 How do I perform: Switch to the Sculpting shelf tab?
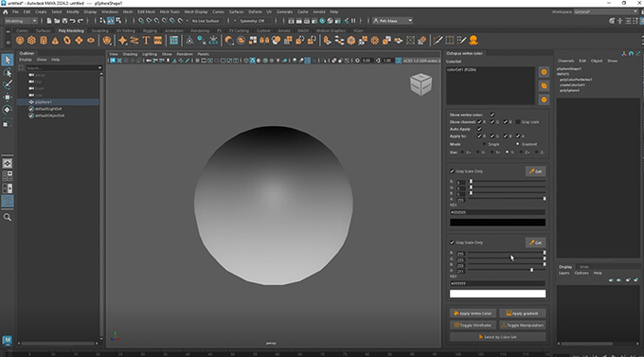[99, 31]
